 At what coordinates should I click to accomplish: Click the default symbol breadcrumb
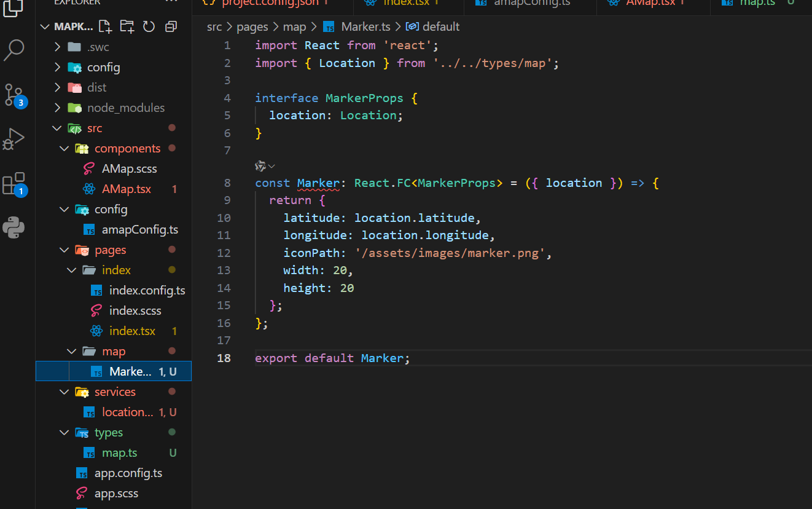click(432, 26)
